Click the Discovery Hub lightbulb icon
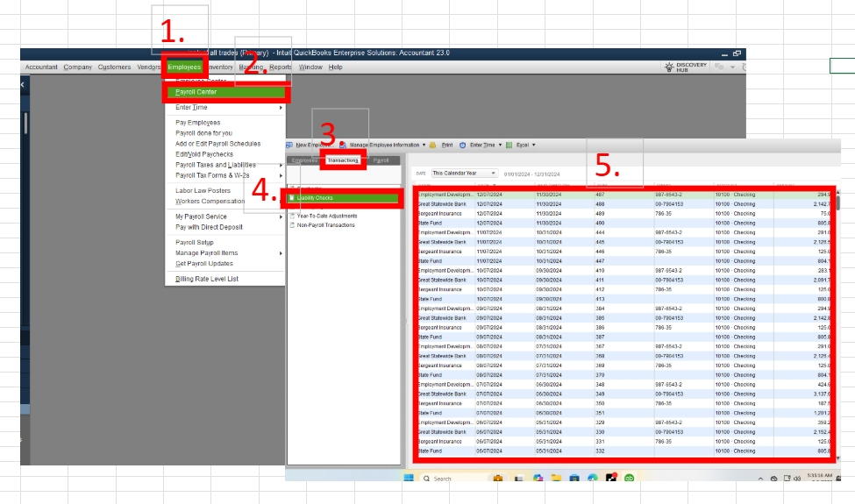 pos(669,67)
